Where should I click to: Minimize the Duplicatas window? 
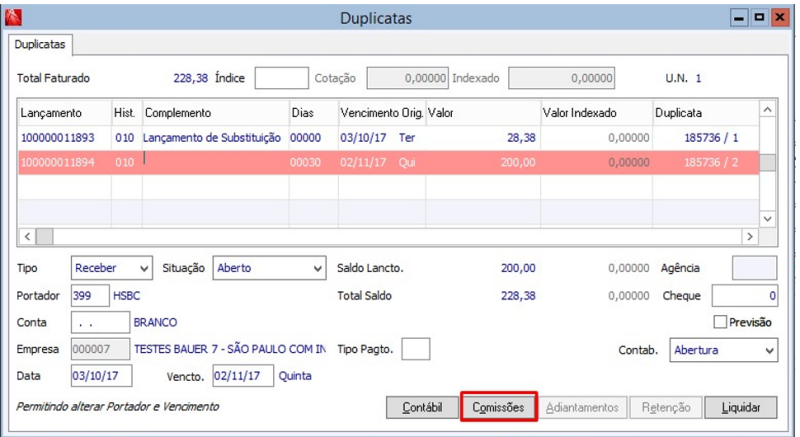tap(739, 18)
